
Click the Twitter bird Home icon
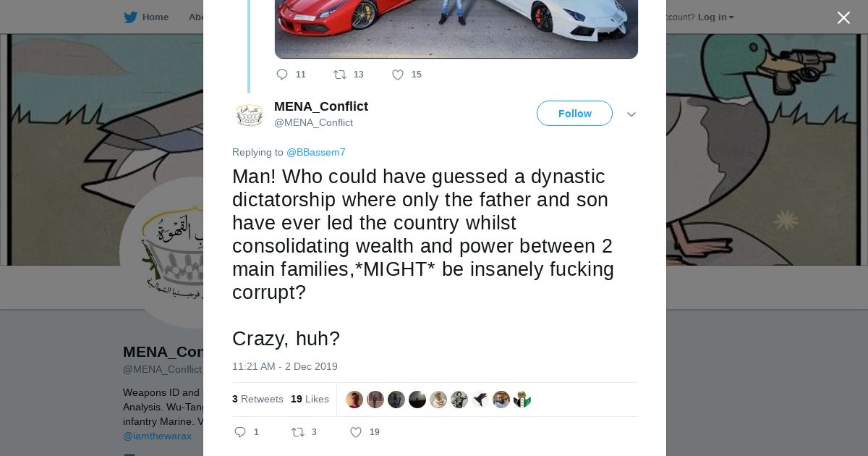coord(131,17)
